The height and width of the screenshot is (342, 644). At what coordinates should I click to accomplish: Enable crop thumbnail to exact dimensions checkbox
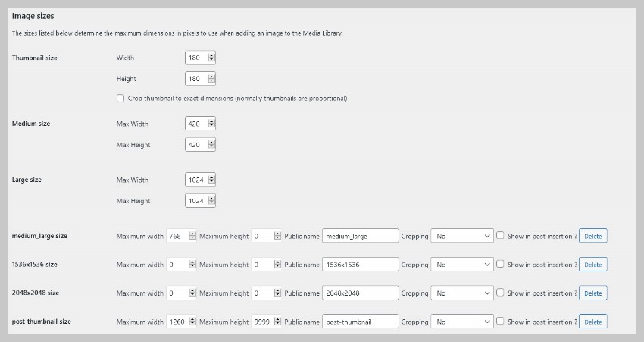(120, 99)
